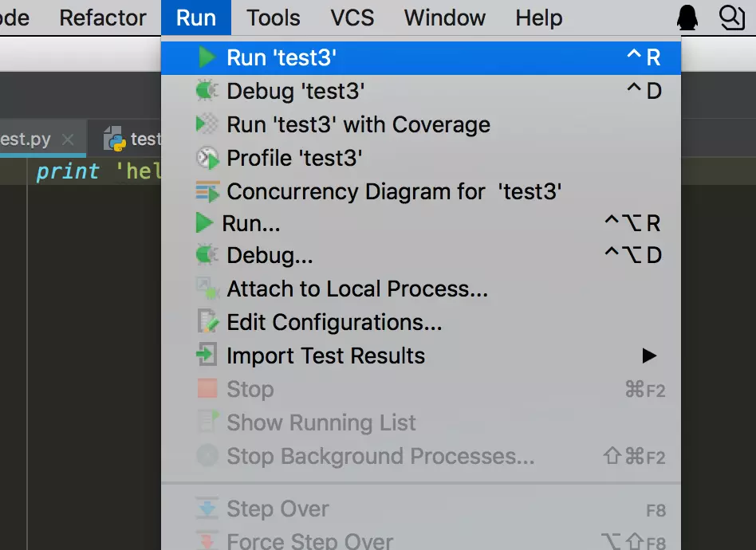
Task: Click the QQ penguin icon in menu bar
Action: click(687, 18)
